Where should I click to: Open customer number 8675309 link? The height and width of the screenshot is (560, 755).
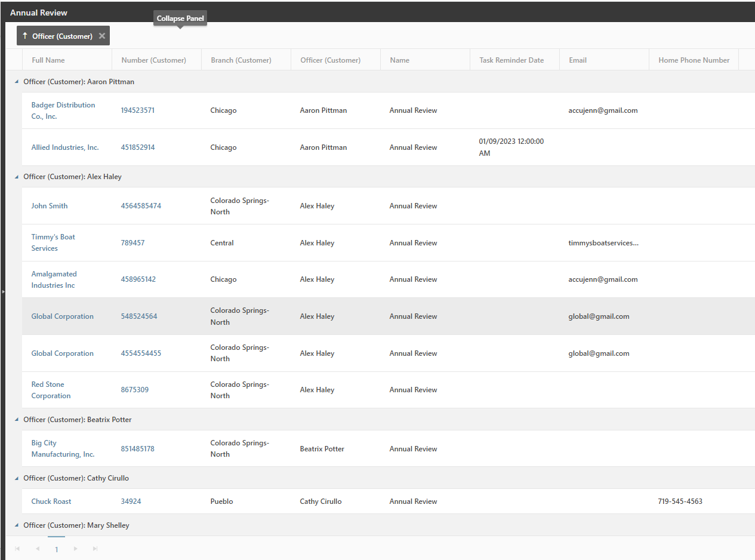[x=135, y=390]
